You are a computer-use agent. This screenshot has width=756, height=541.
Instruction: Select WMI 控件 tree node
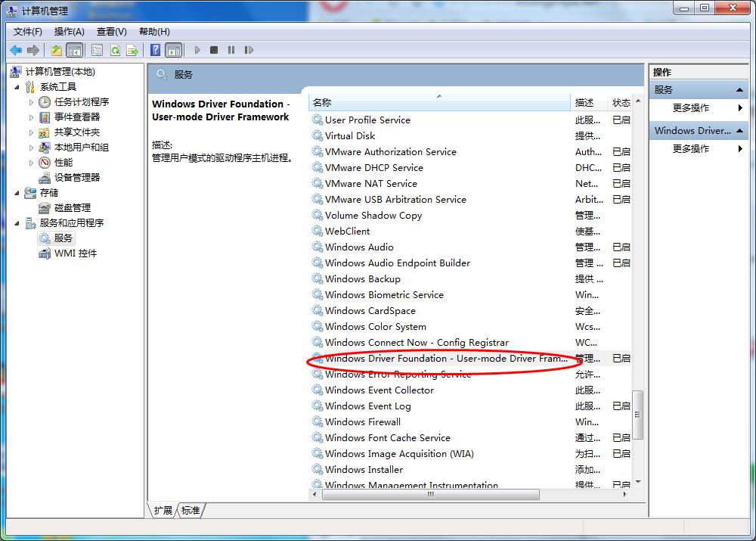click(x=76, y=253)
